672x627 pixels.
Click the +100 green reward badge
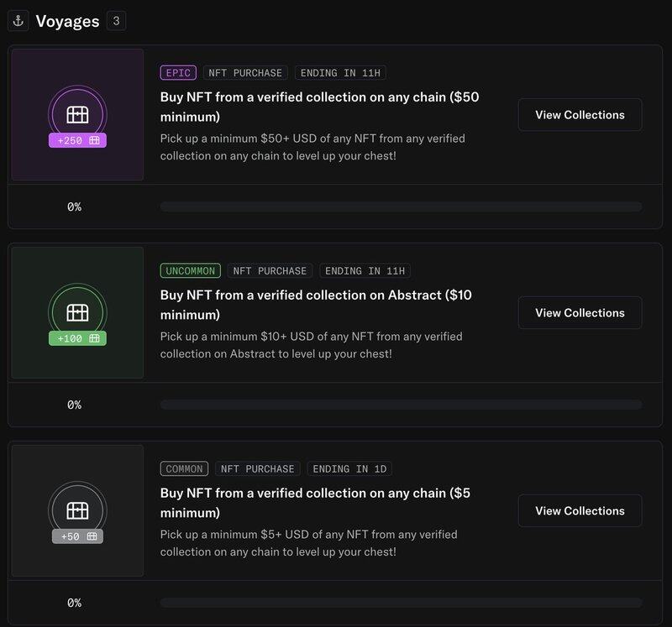[77, 338]
